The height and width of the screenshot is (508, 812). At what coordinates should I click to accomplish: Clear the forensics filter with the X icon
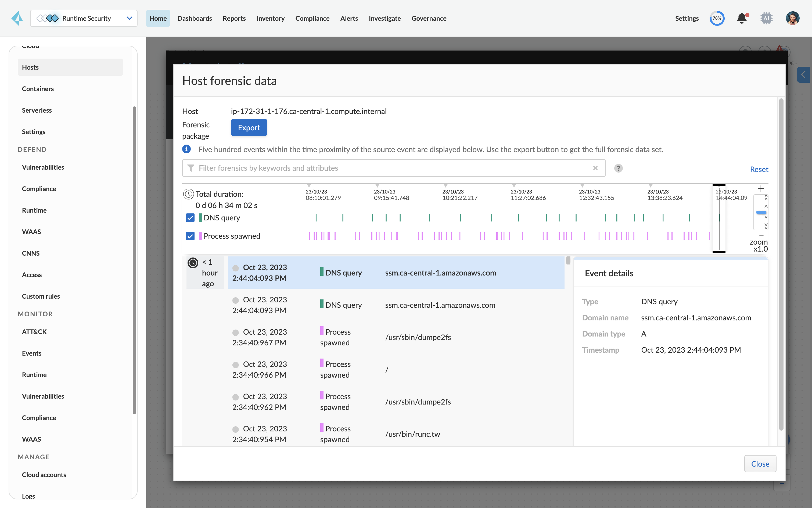595,168
